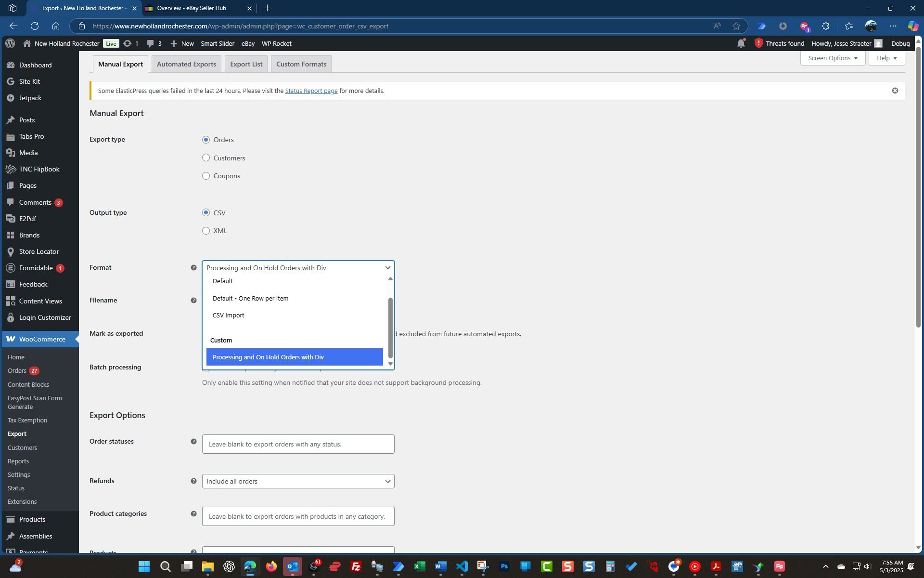The image size is (924, 578).
Task: Open Orders in the WooCommerce submenu
Action: [x=17, y=370]
